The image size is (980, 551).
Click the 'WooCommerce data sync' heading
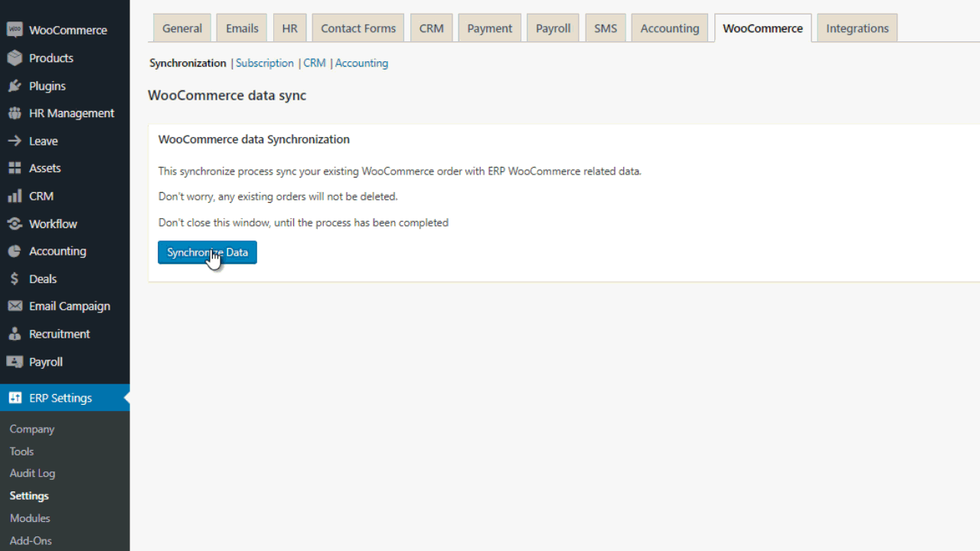(227, 96)
